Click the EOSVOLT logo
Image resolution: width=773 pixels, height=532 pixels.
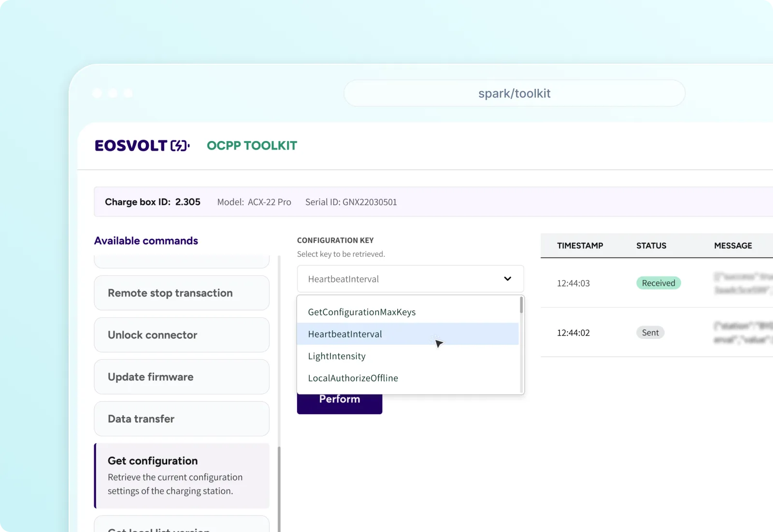click(142, 146)
